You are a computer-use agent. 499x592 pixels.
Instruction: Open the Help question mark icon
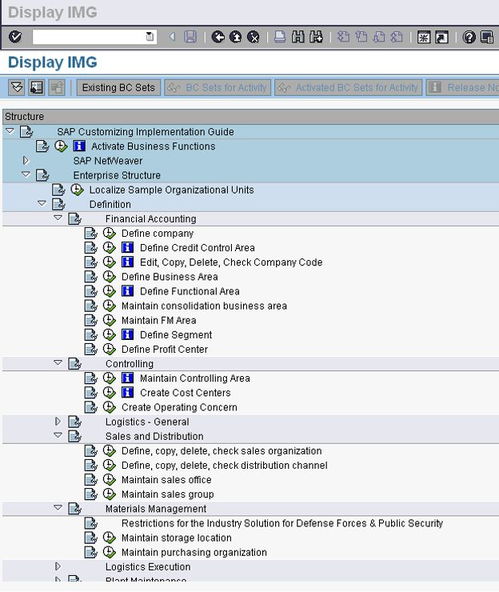469,37
